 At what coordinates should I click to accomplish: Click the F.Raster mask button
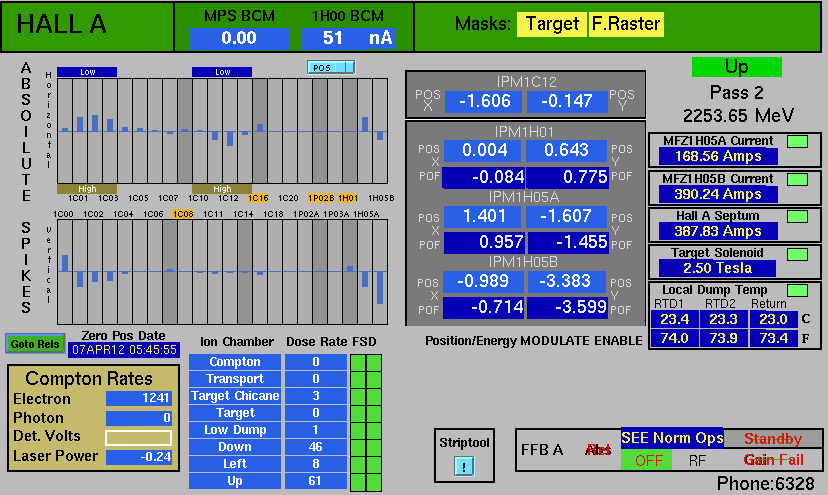[x=626, y=24]
